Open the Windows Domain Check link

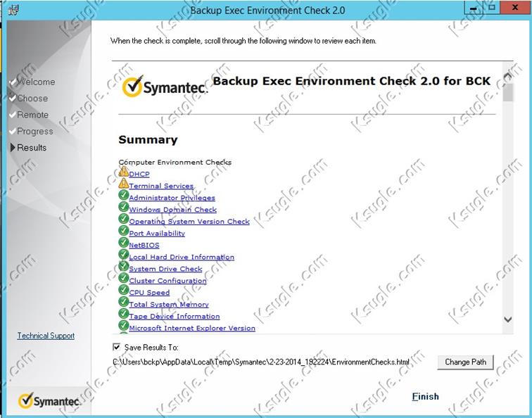pos(172,210)
